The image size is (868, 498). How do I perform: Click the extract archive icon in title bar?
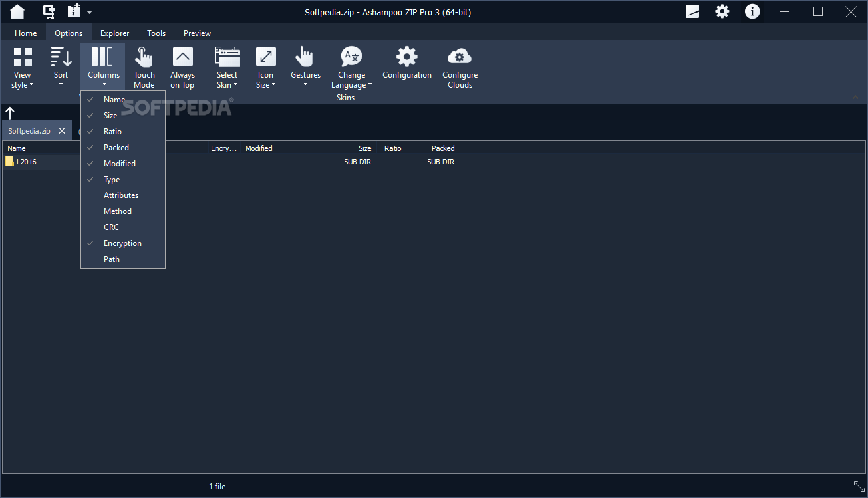click(x=74, y=11)
